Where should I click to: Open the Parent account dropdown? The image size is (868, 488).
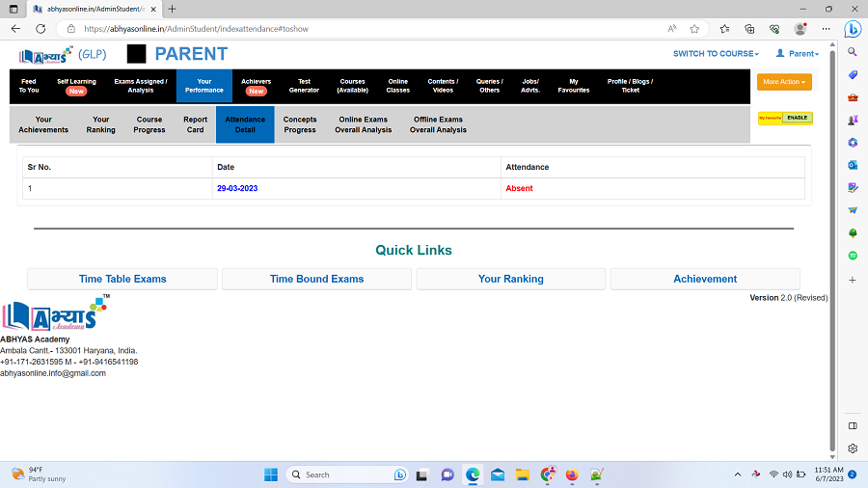click(x=797, y=54)
